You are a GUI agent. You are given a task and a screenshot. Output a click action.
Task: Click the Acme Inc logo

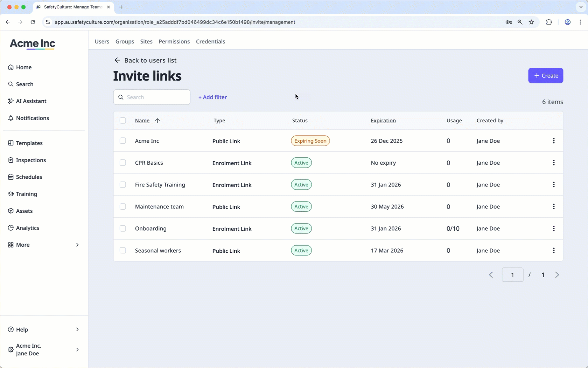coord(33,44)
